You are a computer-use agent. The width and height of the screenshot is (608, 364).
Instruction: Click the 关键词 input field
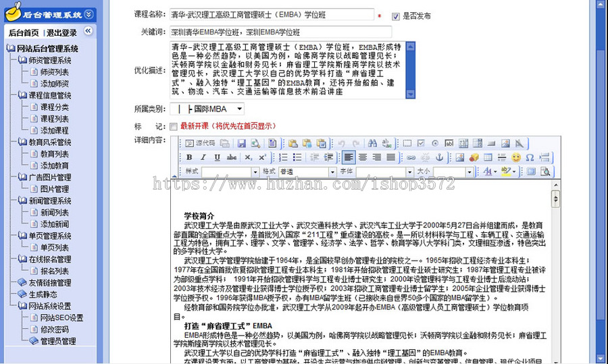(x=281, y=32)
